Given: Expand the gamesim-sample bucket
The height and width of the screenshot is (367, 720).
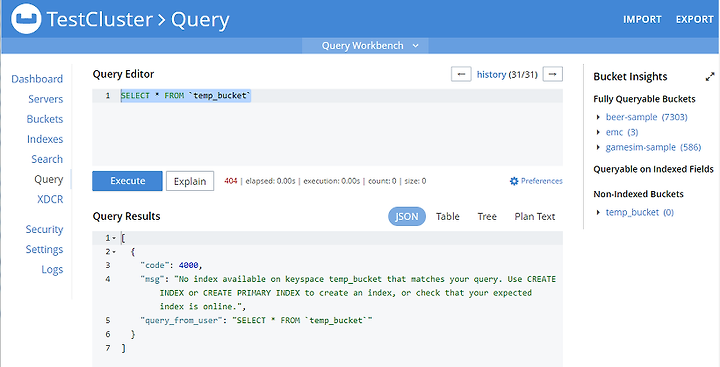Looking at the screenshot, I should pos(598,147).
